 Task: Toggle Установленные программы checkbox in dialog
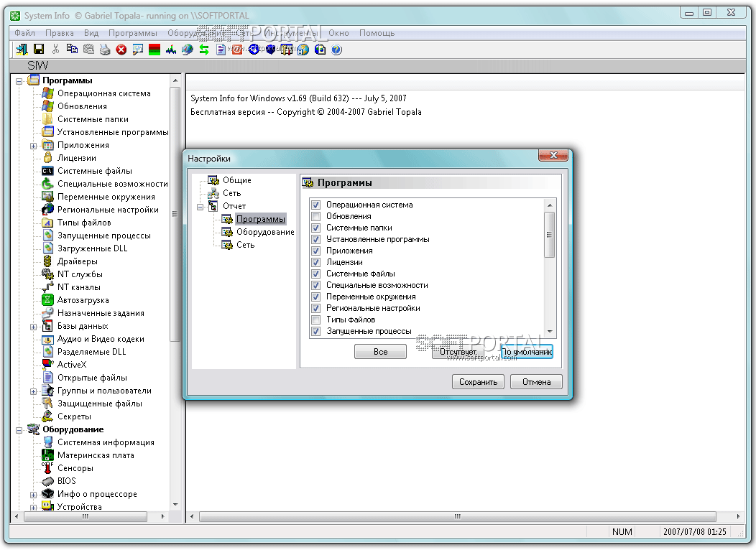click(315, 239)
